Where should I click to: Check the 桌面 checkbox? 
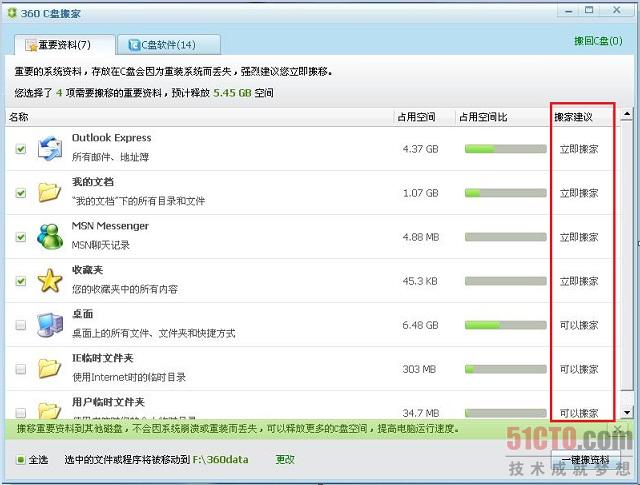coord(20,325)
